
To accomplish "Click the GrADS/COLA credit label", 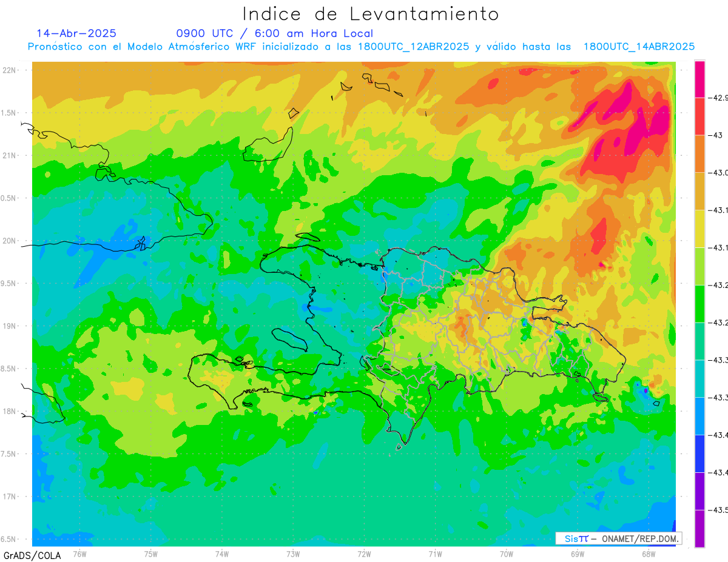I will tap(32, 555).
